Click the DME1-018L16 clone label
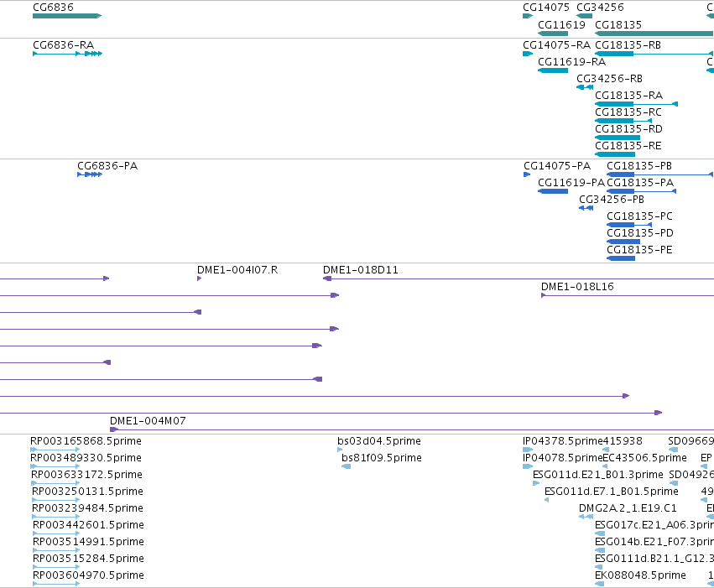The image size is (714, 588). click(577, 287)
